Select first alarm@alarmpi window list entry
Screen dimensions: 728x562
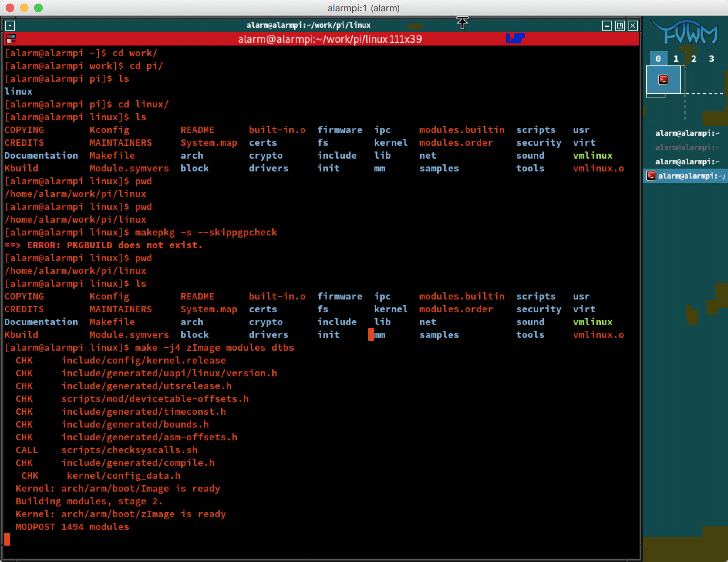[x=687, y=133]
